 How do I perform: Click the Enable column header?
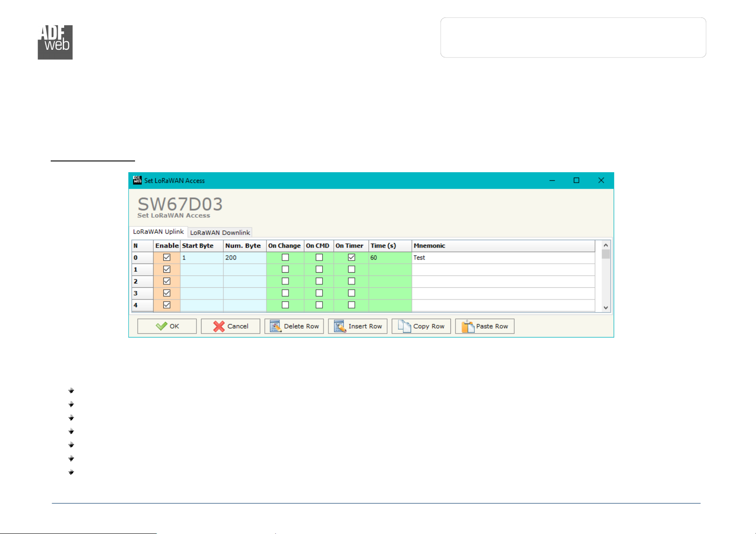click(x=167, y=246)
